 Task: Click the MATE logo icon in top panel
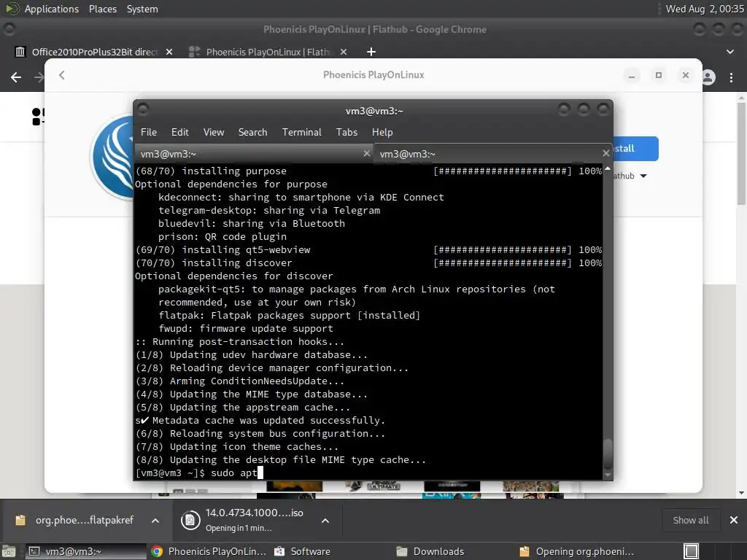tap(12, 9)
